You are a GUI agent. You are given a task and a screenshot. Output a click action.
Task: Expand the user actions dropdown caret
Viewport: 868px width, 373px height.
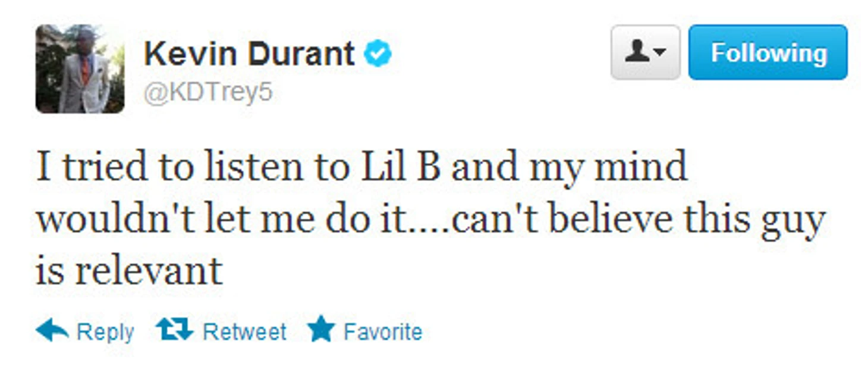pos(659,54)
